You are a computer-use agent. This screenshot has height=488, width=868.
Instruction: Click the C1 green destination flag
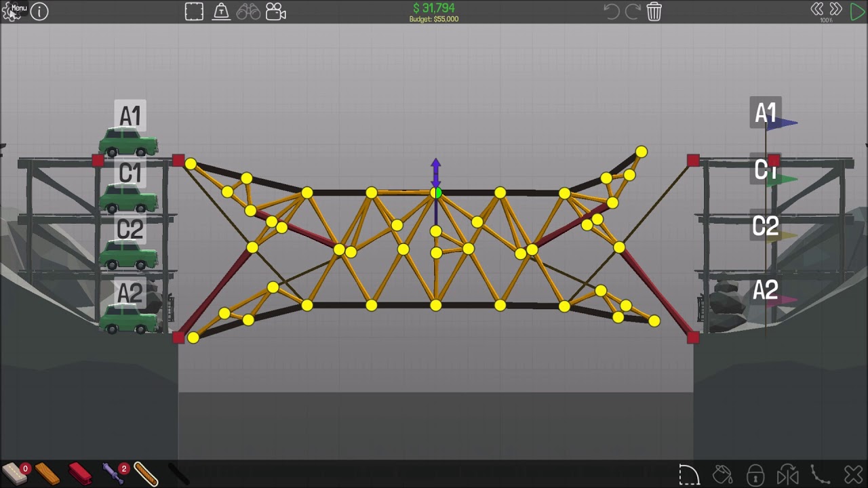coord(783,180)
